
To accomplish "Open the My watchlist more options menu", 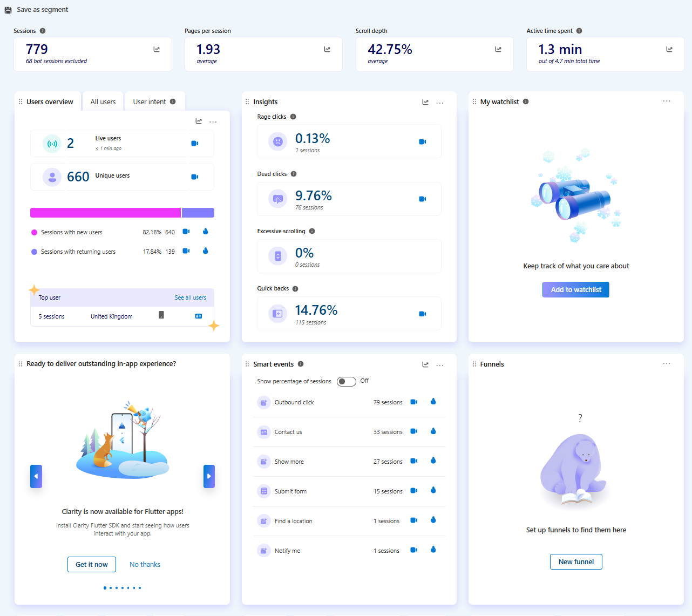I will [x=667, y=101].
